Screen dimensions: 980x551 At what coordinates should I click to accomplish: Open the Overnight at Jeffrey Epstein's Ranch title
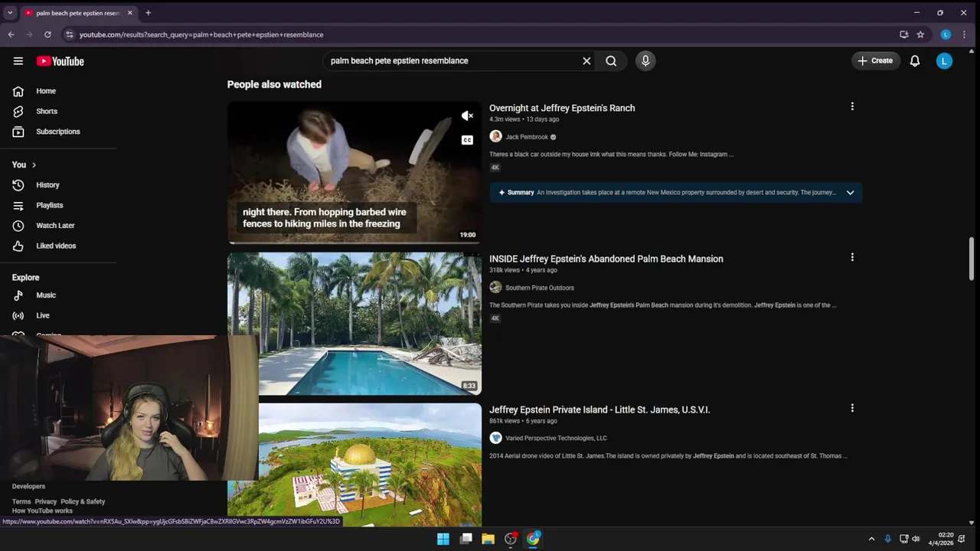(x=562, y=109)
